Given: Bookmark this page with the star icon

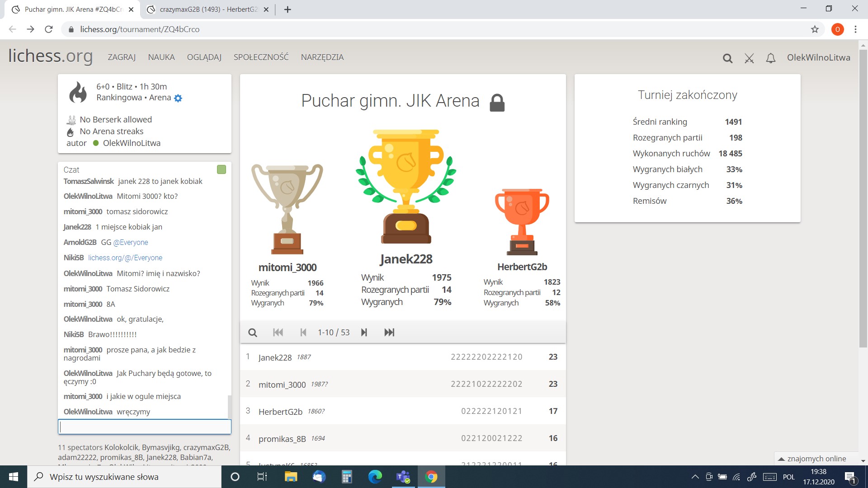Looking at the screenshot, I should tap(815, 29).
